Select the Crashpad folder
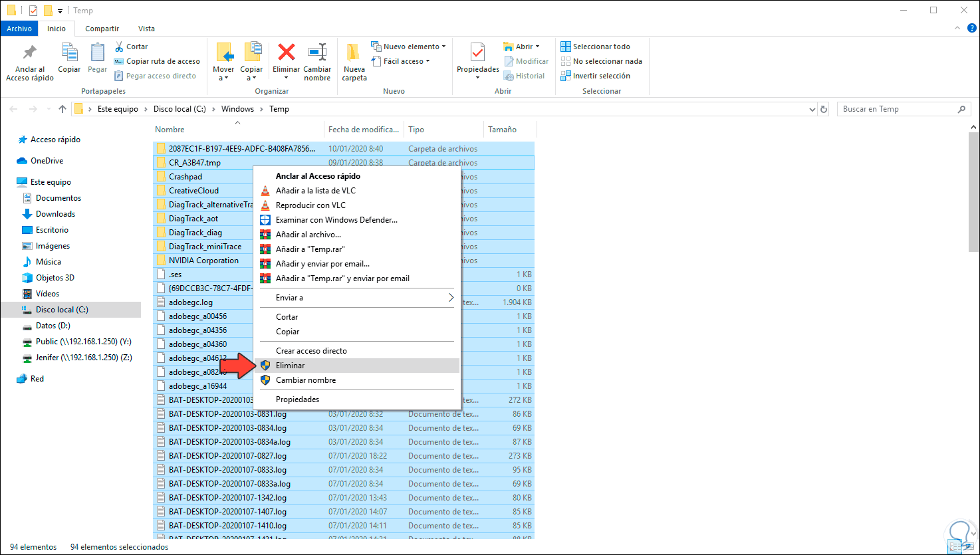980x555 pixels. point(185,177)
